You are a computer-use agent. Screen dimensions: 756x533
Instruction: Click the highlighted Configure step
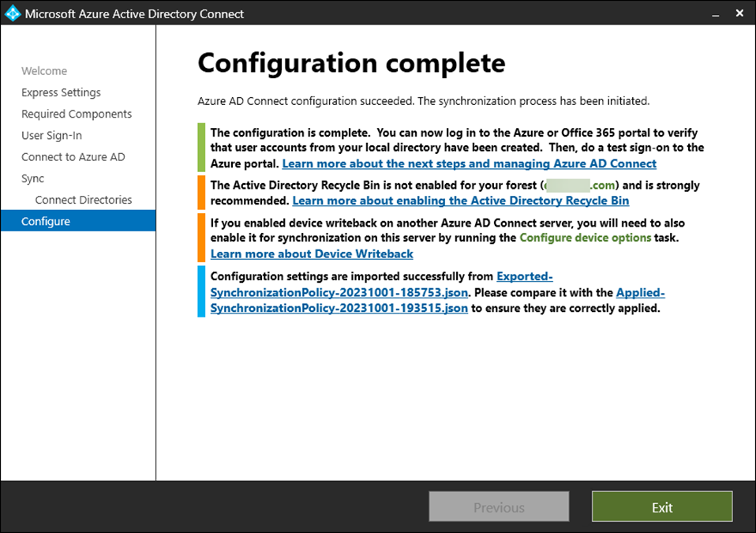point(45,221)
